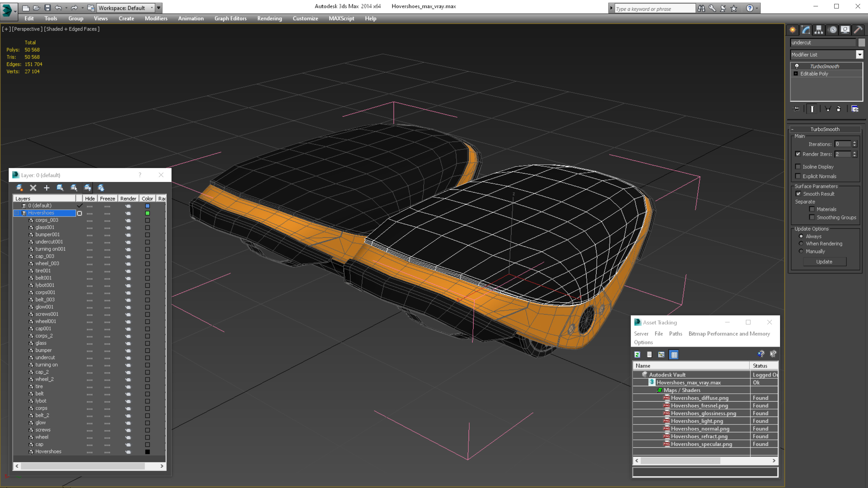The width and height of the screenshot is (868, 488).
Task: Click the keyword search input field
Action: click(654, 9)
